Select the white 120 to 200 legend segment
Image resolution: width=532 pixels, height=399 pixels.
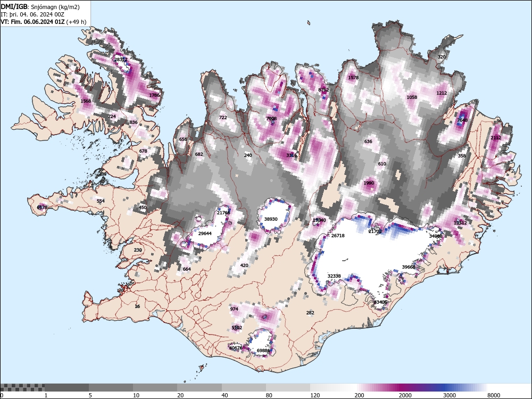[x=332, y=388]
